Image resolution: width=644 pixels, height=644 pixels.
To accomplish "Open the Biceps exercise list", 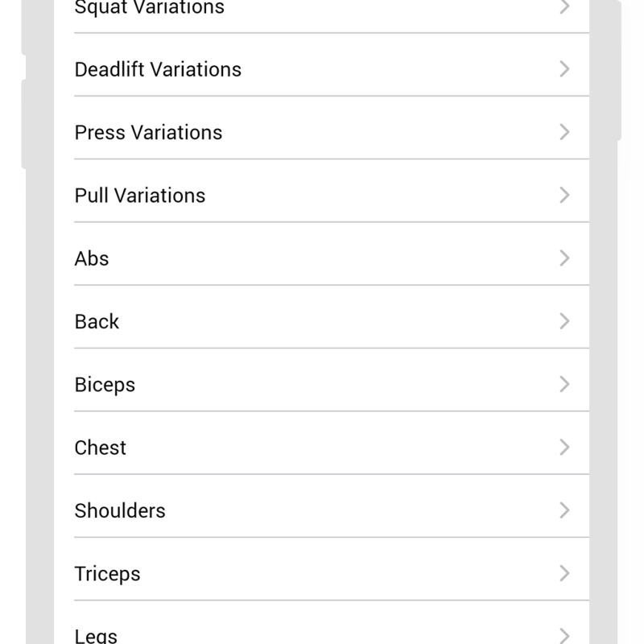I will point(322,384).
